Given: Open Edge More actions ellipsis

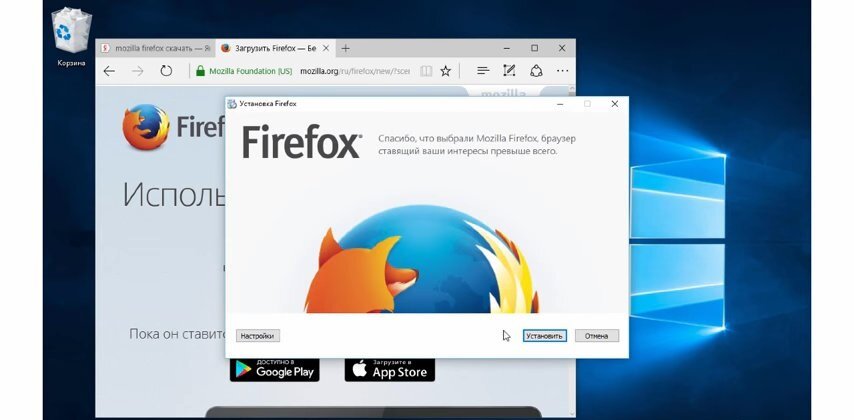Looking at the screenshot, I should coord(562,71).
